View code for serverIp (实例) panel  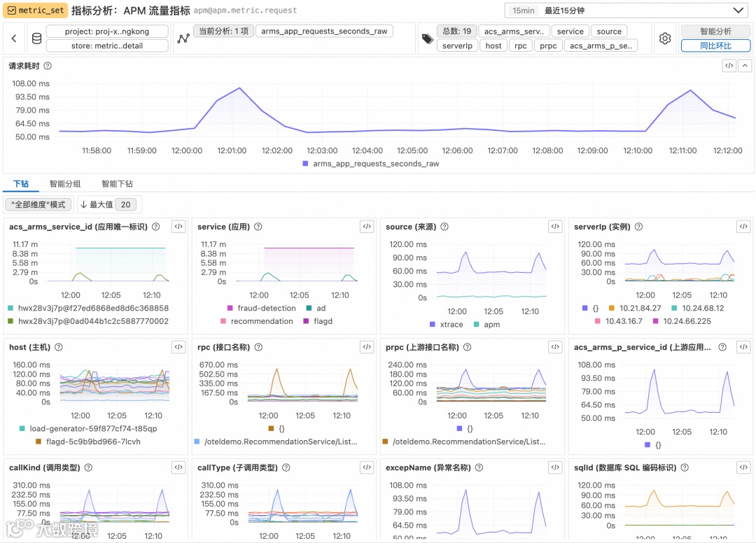point(743,227)
